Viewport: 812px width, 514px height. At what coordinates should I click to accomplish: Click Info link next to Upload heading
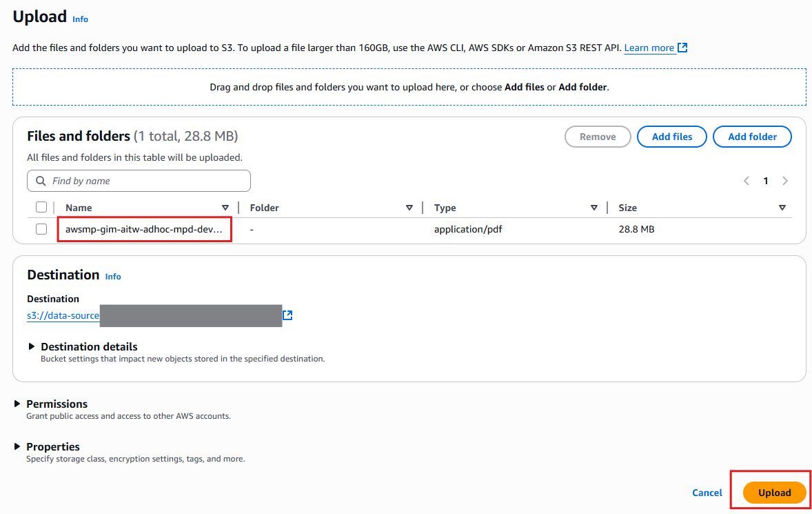80,19
